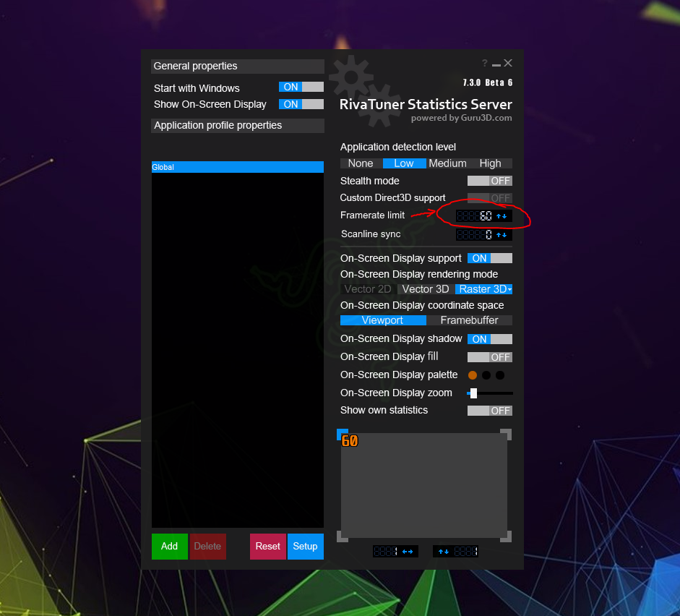Click the question mark help icon
This screenshot has height=616, width=680.
coord(484,64)
